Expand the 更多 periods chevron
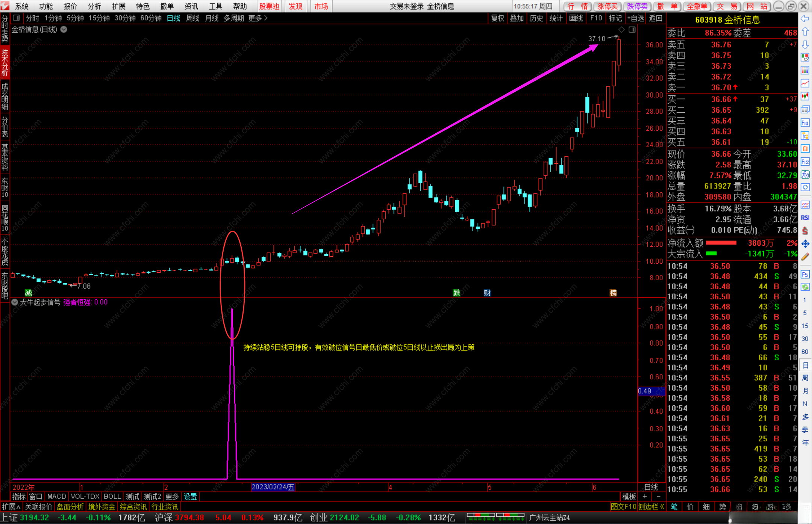Screen dimensions: 812x524 (x=266, y=18)
